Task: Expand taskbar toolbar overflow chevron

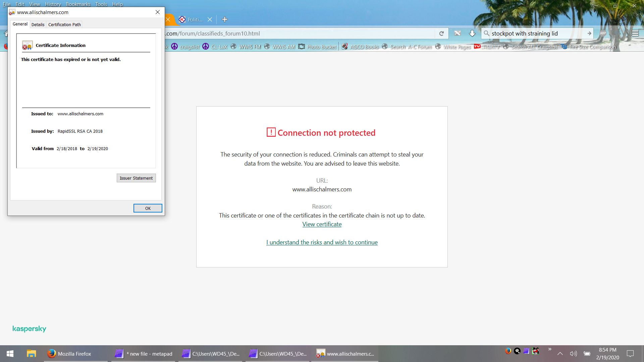Action: 550,349
